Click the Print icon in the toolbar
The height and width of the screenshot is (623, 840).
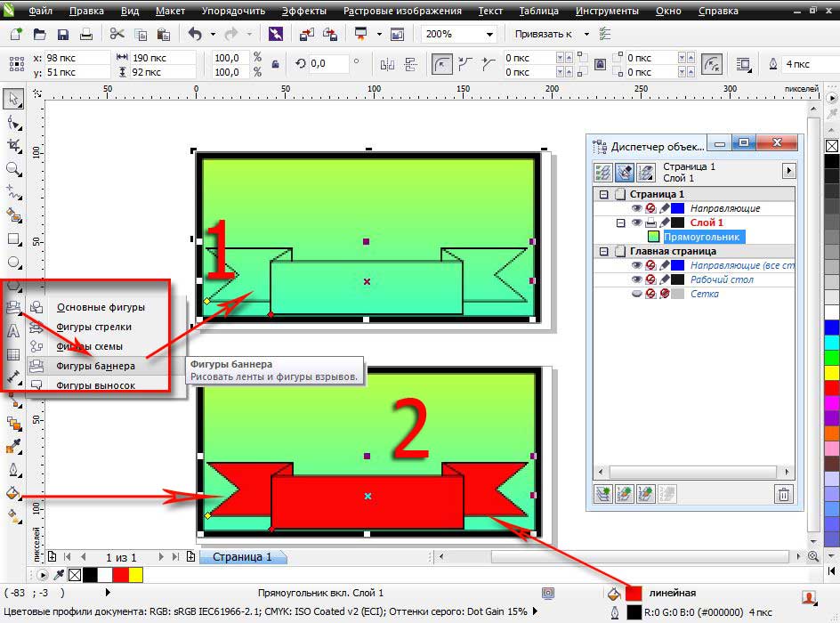(86, 34)
